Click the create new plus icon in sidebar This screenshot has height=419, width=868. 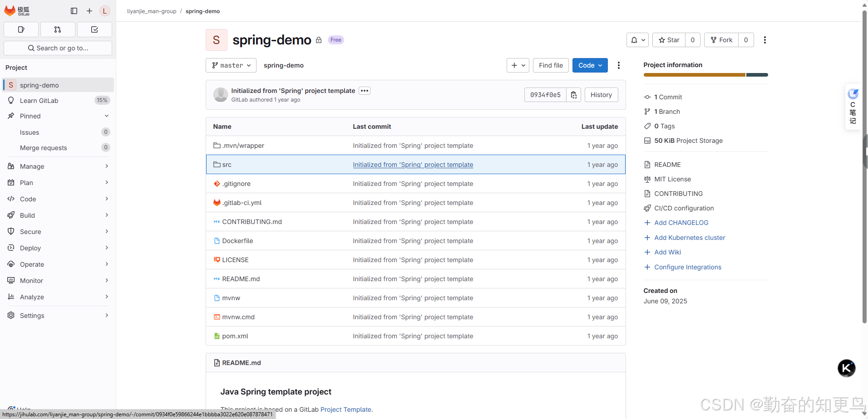tap(89, 11)
